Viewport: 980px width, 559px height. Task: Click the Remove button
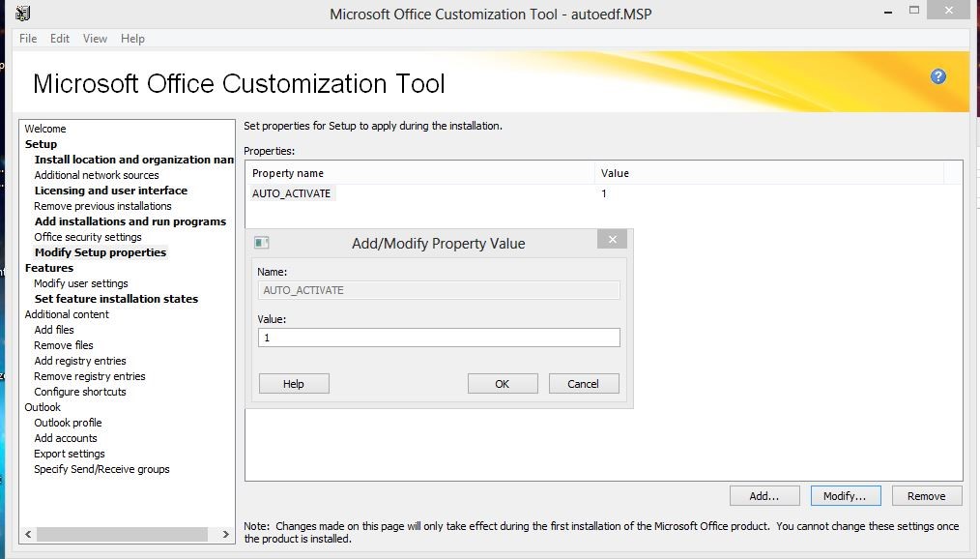[926, 496]
